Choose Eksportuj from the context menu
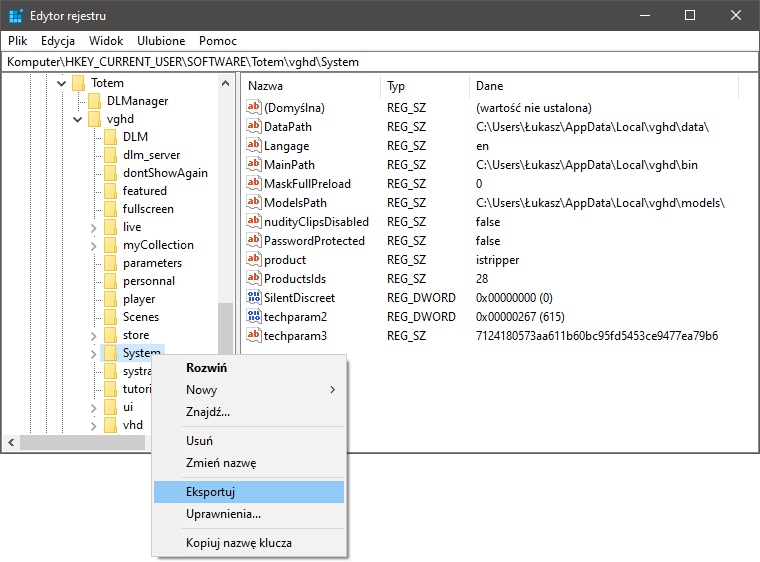760x562 pixels. pyautogui.click(x=210, y=492)
